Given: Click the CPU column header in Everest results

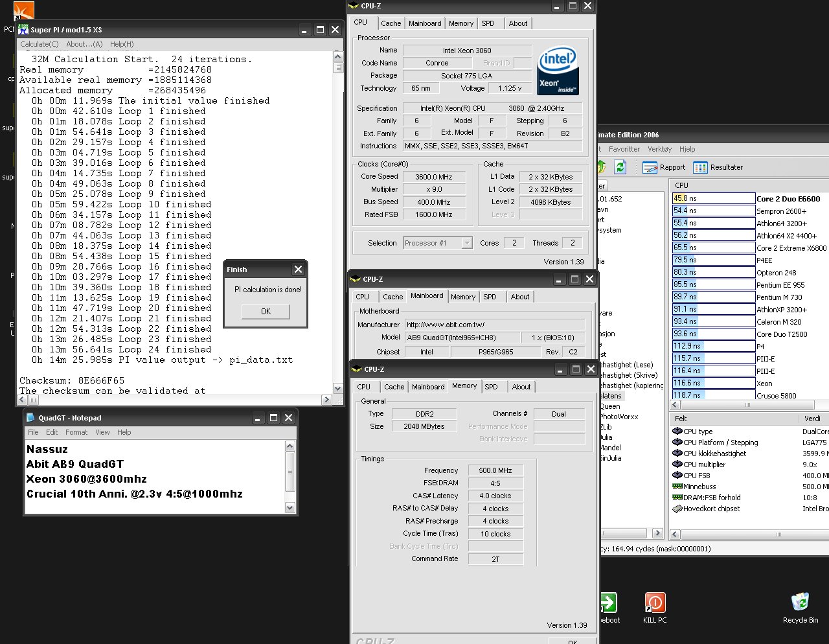Looking at the screenshot, I should point(749,185).
